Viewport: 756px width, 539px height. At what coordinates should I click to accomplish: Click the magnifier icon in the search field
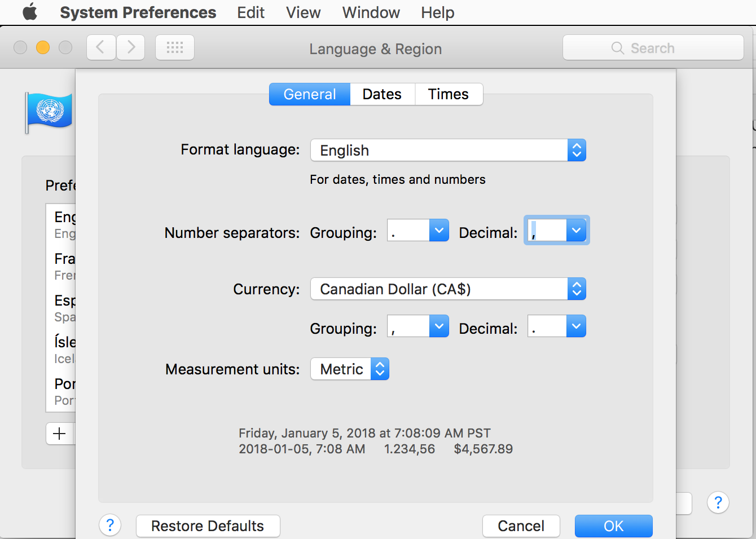coord(618,48)
